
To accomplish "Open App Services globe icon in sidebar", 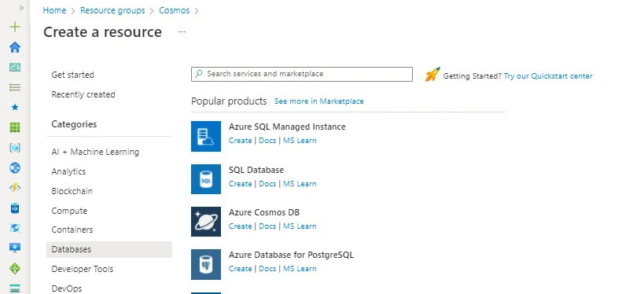I will coord(15,167).
